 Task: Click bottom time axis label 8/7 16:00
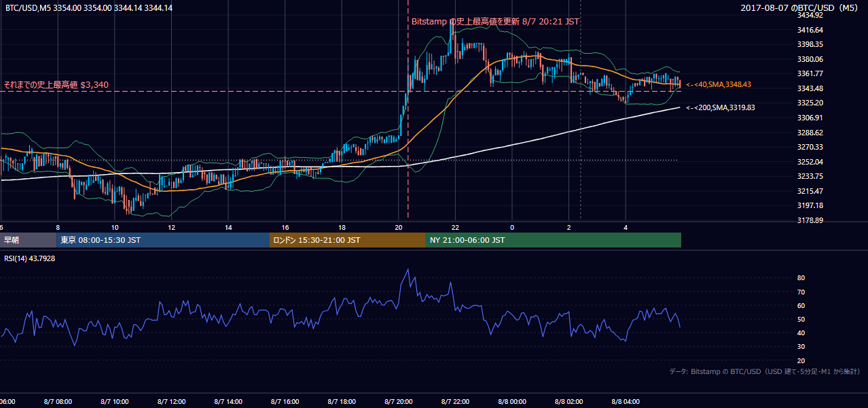[286, 402]
